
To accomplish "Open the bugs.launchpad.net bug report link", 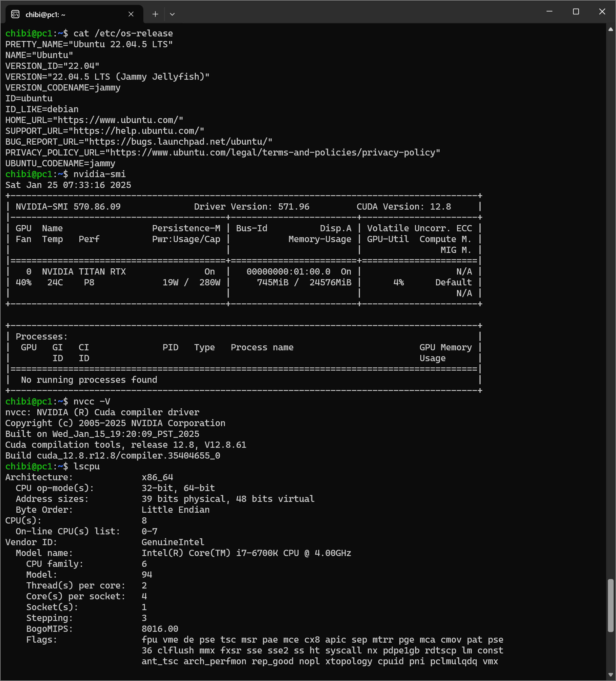I will pos(178,142).
